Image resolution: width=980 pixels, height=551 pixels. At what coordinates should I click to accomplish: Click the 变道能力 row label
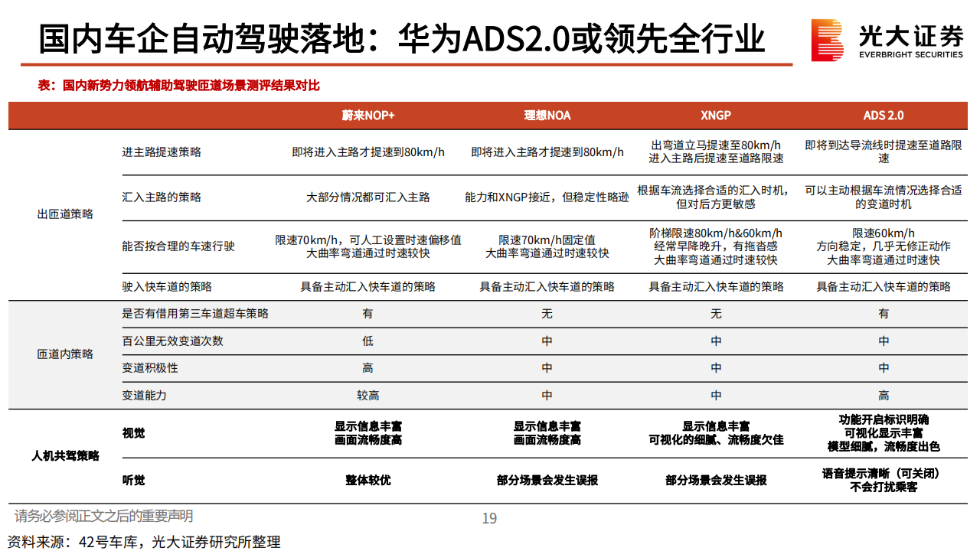(144, 396)
